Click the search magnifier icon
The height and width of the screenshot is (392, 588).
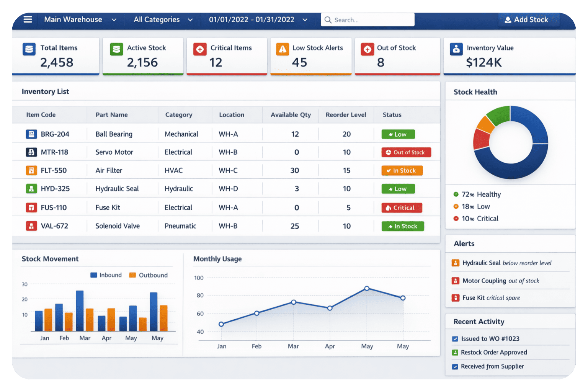pyautogui.click(x=328, y=20)
